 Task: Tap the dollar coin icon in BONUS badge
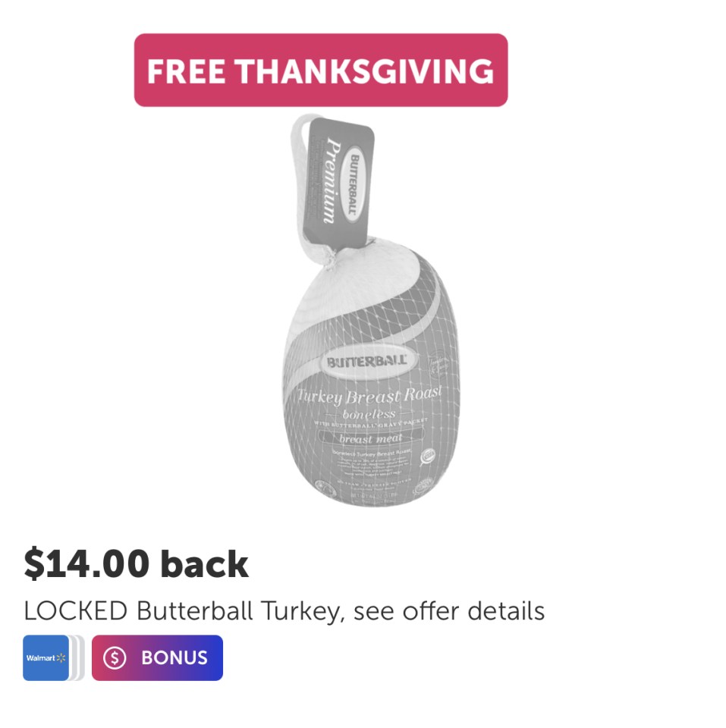tap(115, 658)
